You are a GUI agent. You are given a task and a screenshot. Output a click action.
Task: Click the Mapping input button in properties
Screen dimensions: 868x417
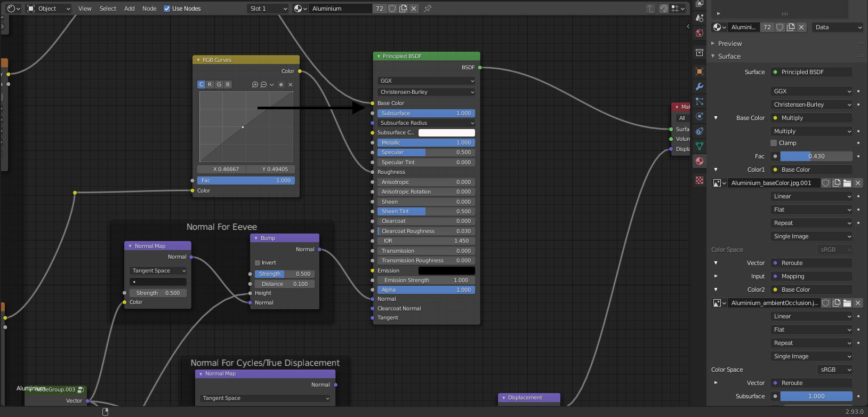[x=811, y=276]
